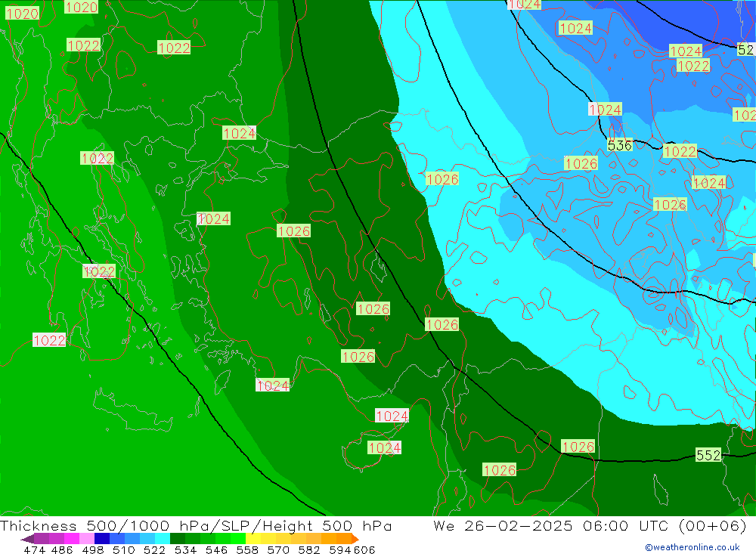Click the 570 legend value

click(278, 549)
